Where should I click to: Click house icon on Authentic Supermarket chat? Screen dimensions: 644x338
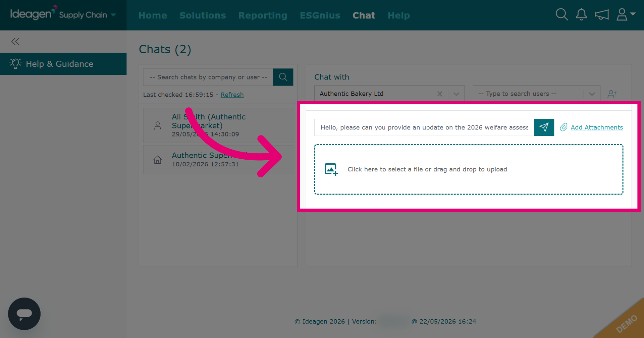point(158,160)
